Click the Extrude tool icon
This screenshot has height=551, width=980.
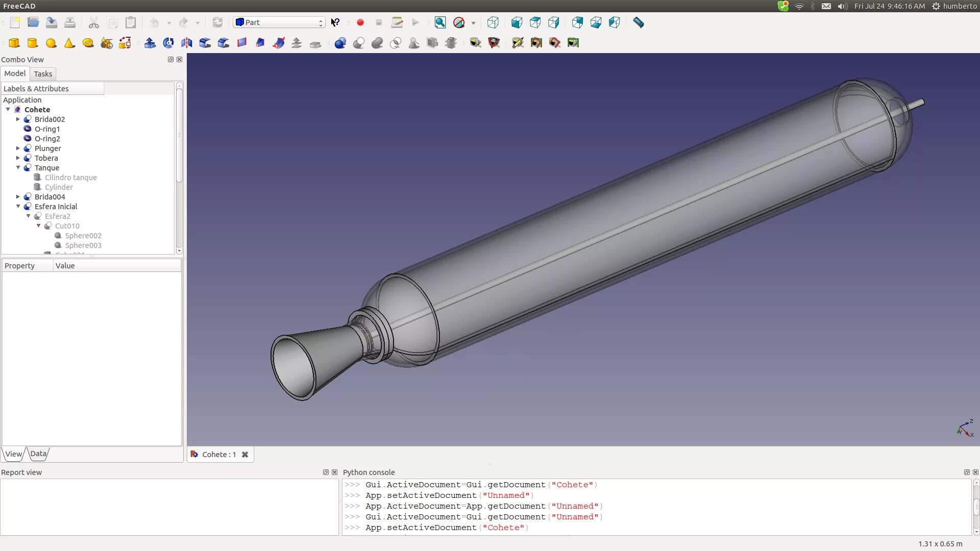150,43
